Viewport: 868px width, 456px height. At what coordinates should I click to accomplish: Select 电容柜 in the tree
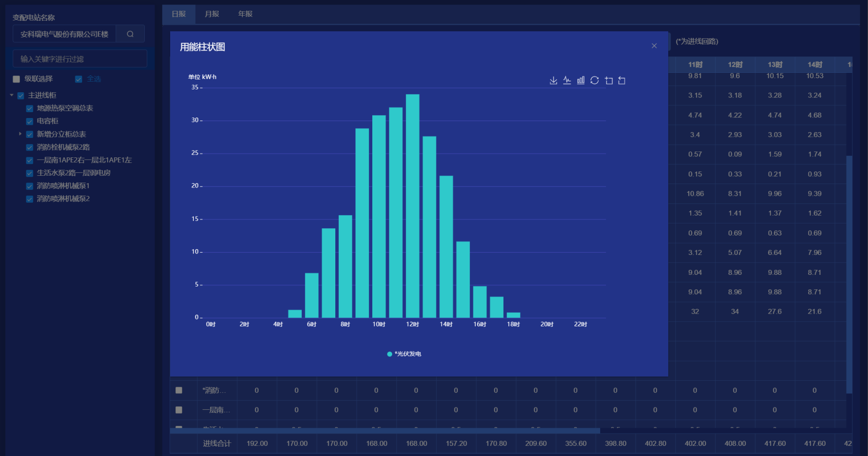(x=48, y=121)
